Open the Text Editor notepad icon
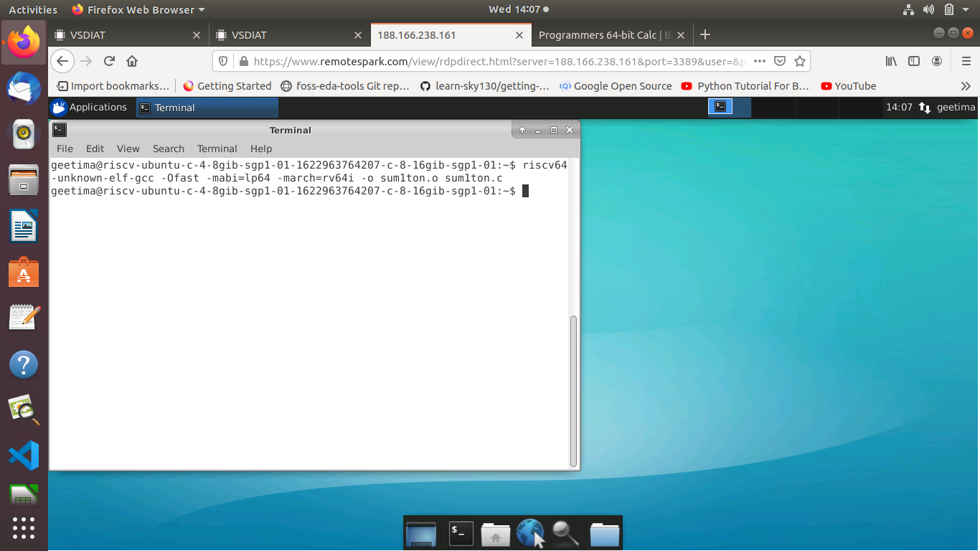This screenshot has height=551, width=980. click(24, 318)
